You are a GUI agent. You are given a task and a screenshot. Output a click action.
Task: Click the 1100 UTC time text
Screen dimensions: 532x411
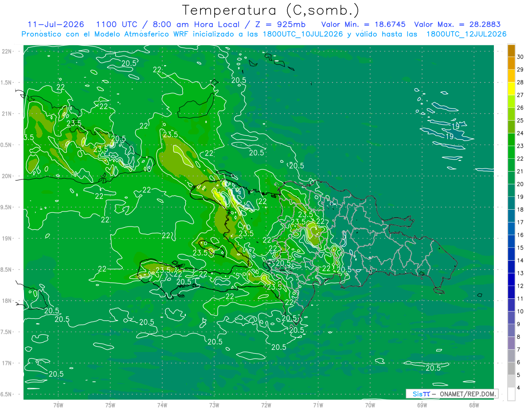pos(117,24)
